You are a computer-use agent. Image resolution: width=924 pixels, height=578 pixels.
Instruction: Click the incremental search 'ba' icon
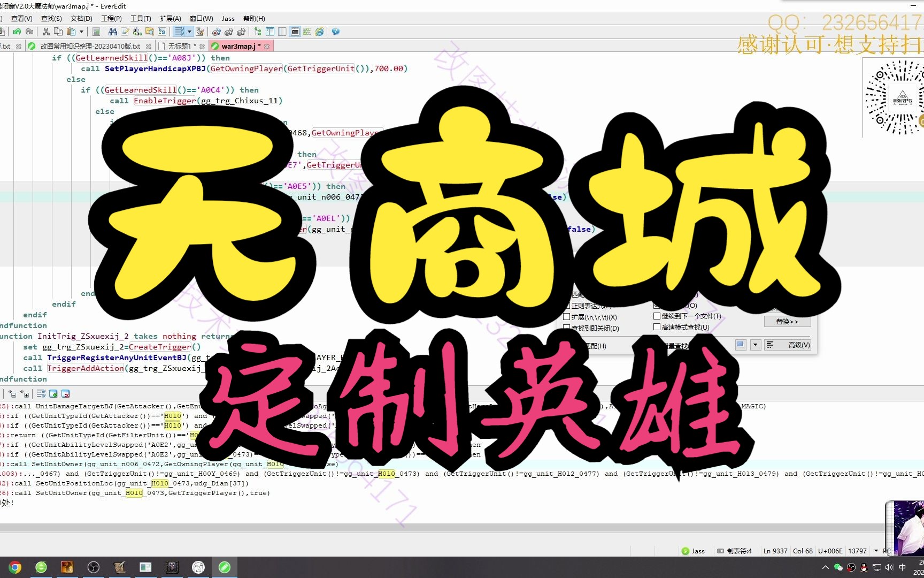point(162,32)
